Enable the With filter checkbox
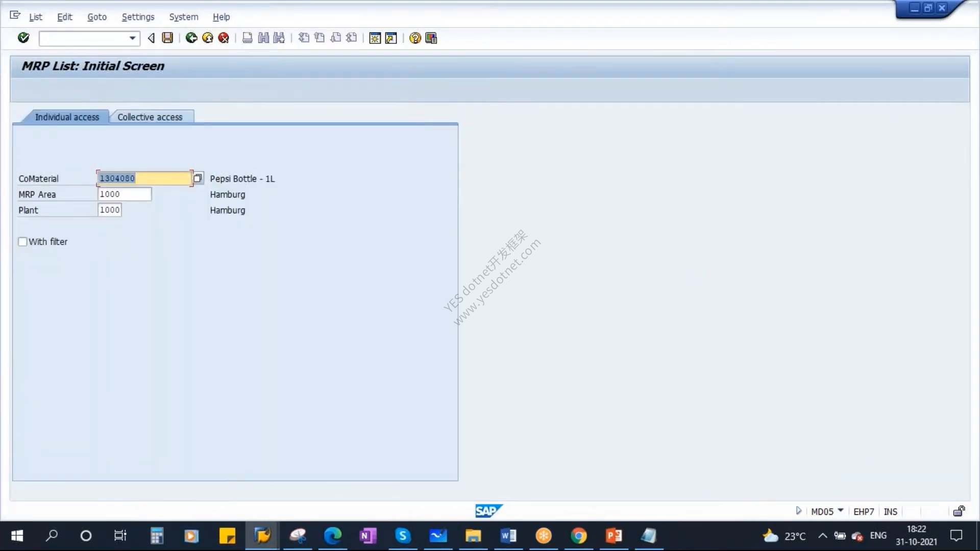The image size is (980, 551). (22, 242)
